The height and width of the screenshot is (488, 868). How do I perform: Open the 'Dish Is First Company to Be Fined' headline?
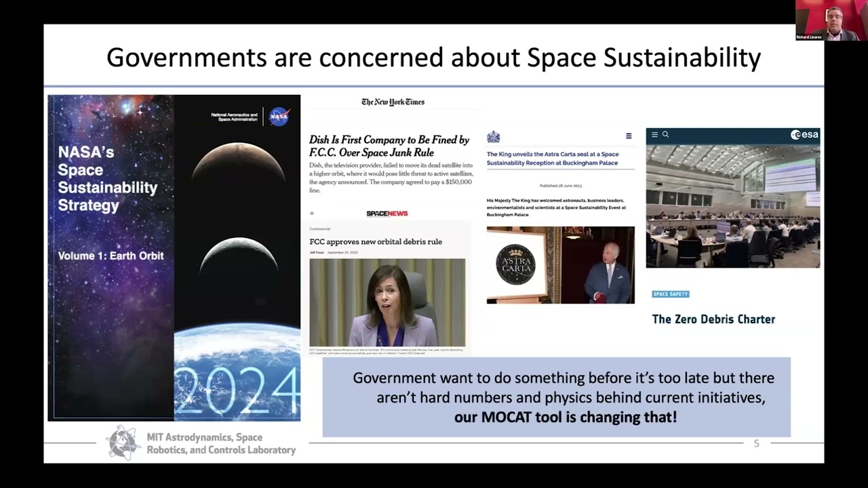(x=389, y=146)
